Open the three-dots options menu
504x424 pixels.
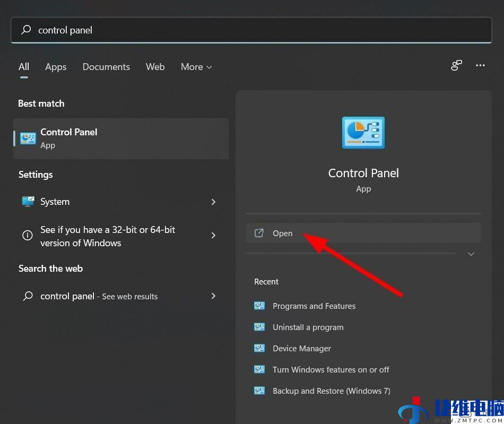[480, 65]
